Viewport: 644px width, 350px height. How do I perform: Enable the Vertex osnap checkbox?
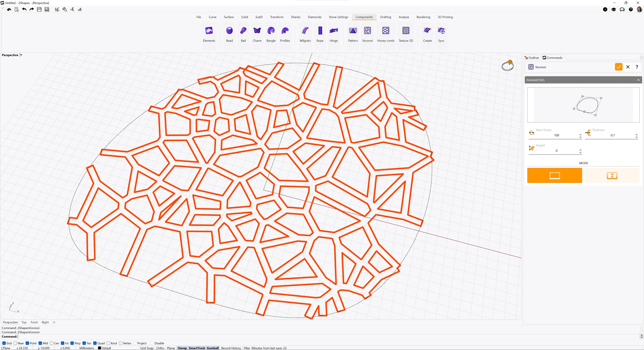pos(121,343)
